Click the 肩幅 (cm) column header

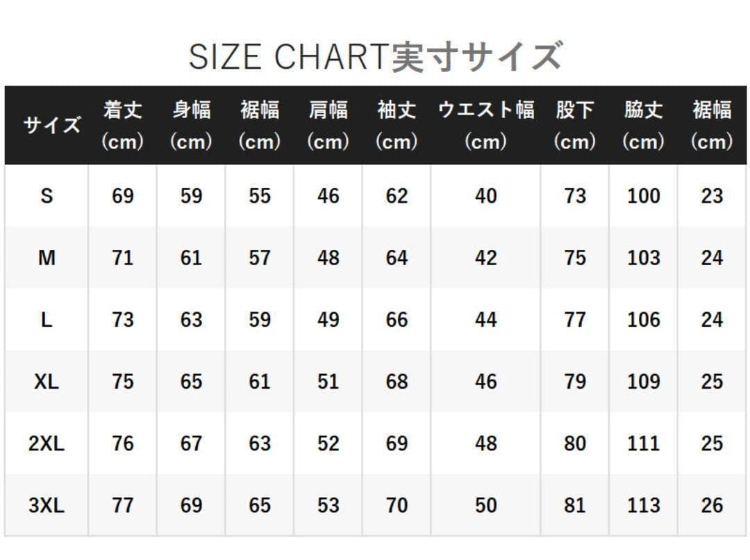tap(328, 126)
